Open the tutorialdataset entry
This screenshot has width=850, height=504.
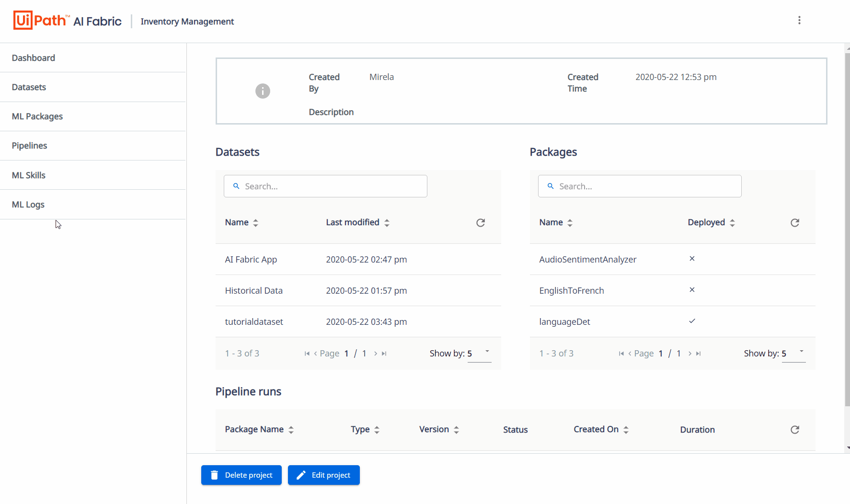[x=254, y=321]
